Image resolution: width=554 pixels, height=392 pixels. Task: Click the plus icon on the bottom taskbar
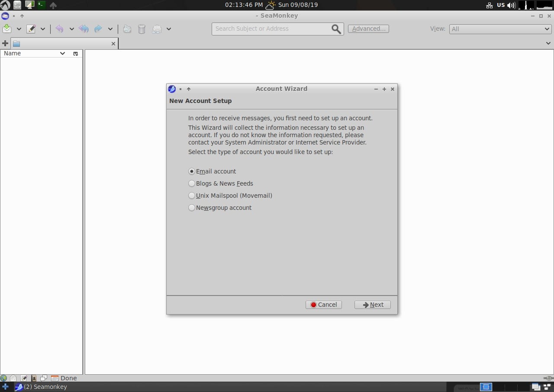(5, 387)
